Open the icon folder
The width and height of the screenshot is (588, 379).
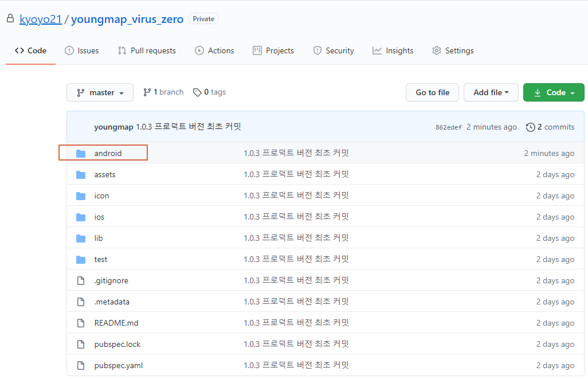[101, 196]
